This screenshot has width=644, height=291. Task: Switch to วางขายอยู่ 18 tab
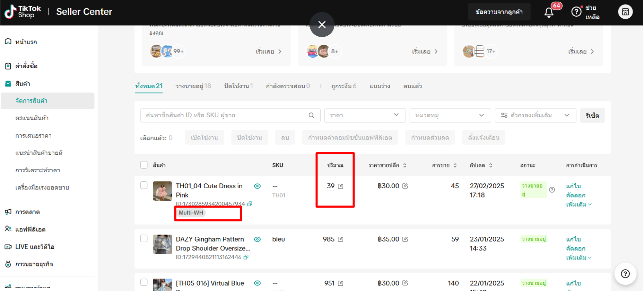click(x=193, y=86)
